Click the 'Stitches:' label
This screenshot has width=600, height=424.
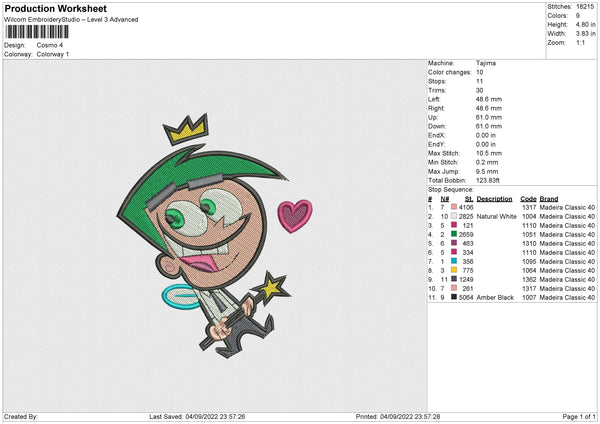pyautogui.click(x=559, y=7)
